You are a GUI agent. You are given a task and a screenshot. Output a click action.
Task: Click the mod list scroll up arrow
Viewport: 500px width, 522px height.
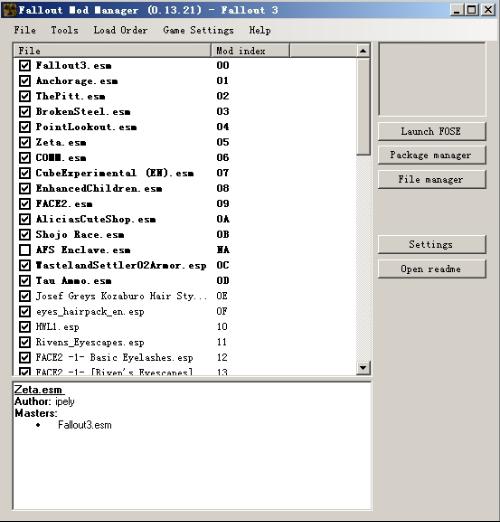pyautogui.click(x=363, y=51)
